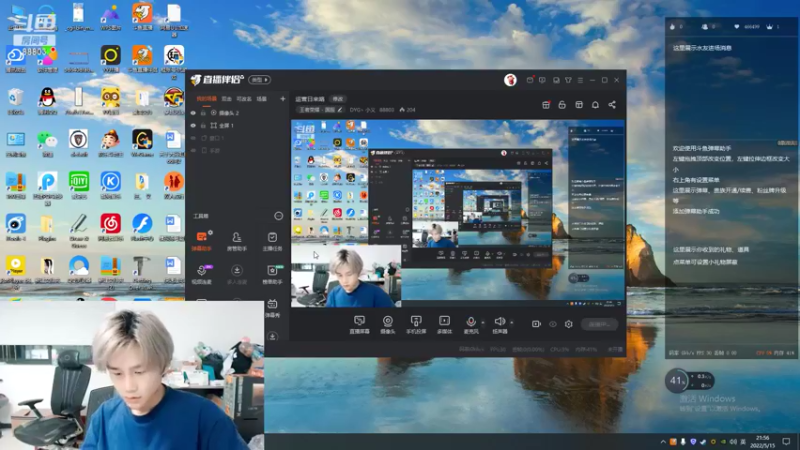Open the pill-shaped selector next to the app logo
Screen dimensions: 800x450
[259, 80]
